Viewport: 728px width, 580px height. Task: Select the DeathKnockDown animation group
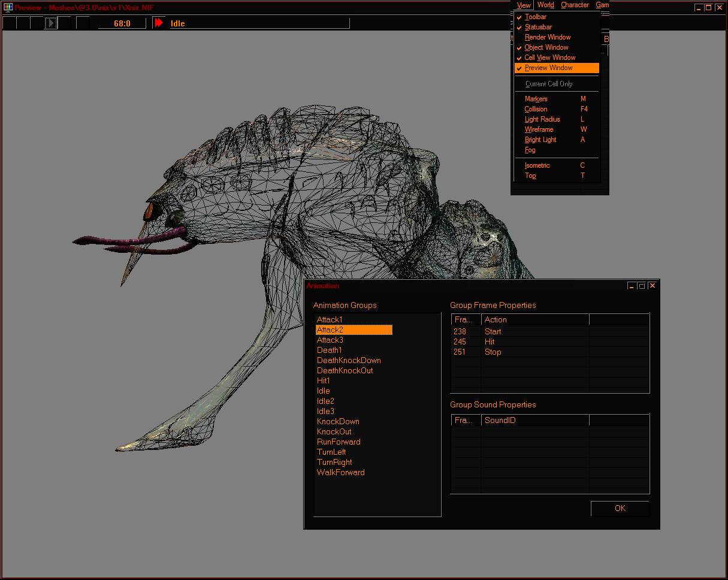[x=349, y=360]
